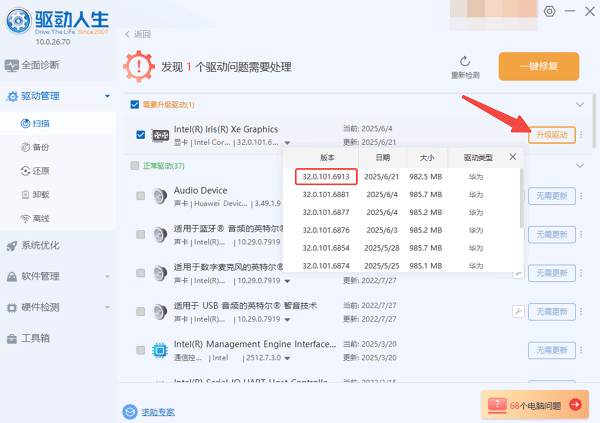
Task: Toggle the 需要升级驱动(1) group checkbox
Action: 135,105
